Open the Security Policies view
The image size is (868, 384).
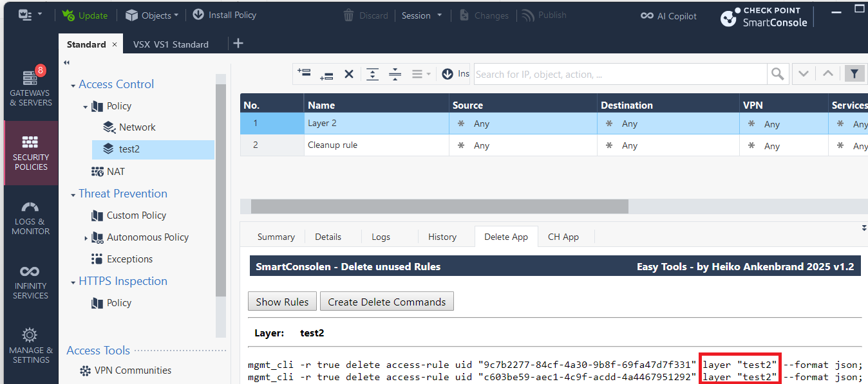[x=30, y=153]
